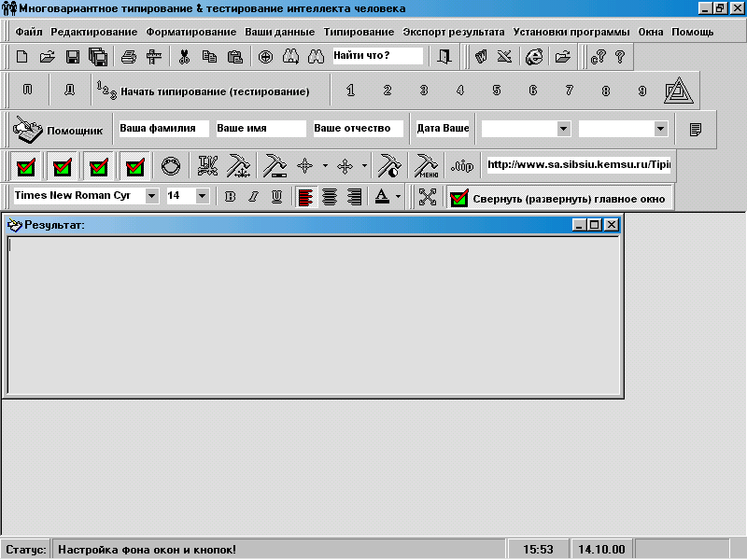Click the exit door icon
Screen dimensions: 747x560
(x=444, y=57)
